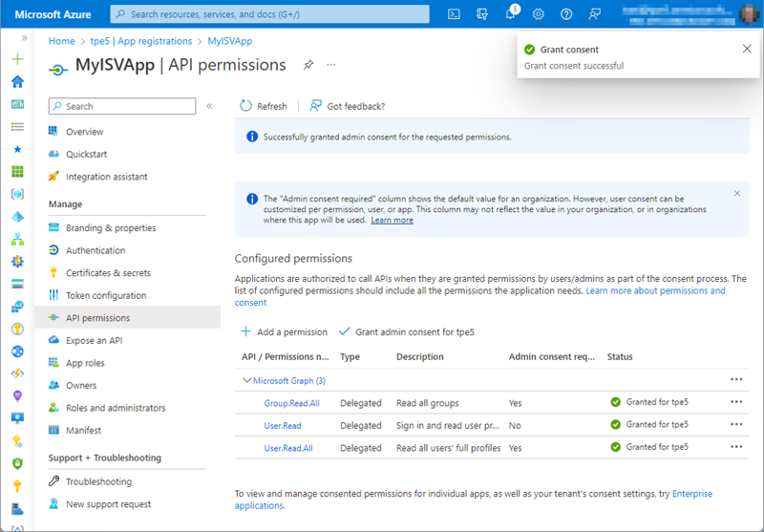
Task: Click the help question mark icon
Action: (566, 14)
